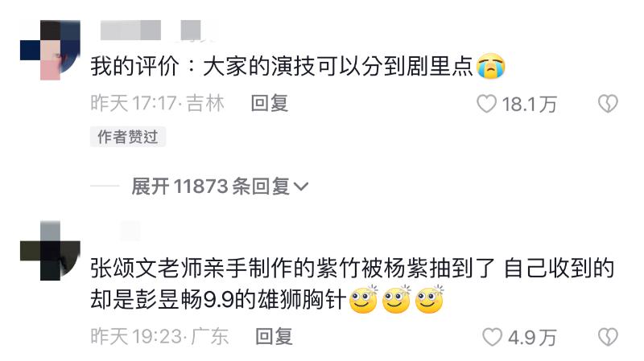The image size is (644, 361).
Task: Tap the crying emoji in first comment
Action: click(491, 66)
